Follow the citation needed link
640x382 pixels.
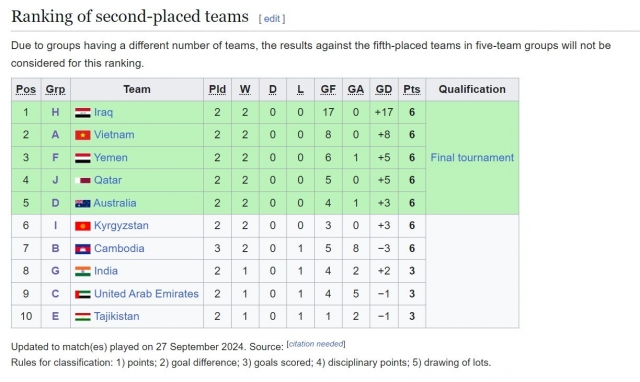pos(316,344)
